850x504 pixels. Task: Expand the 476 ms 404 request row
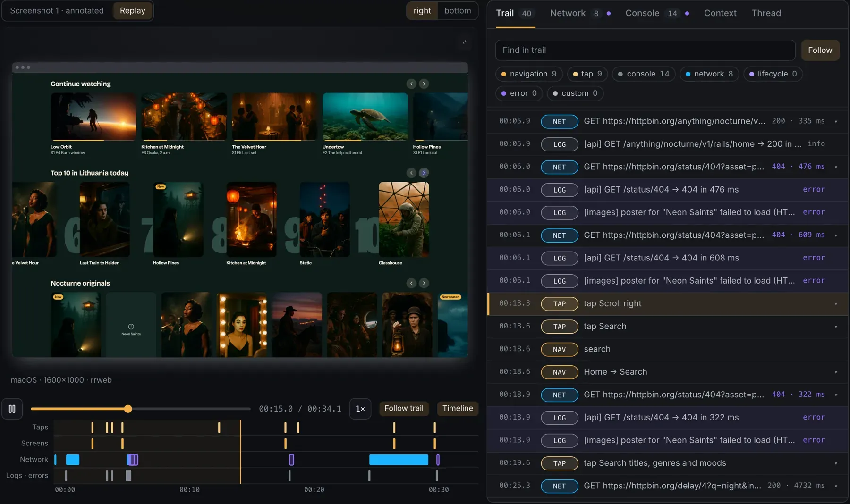(836, 167)
